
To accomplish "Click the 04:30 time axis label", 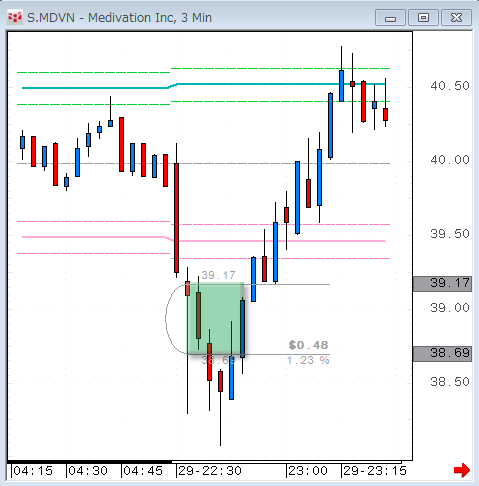I will tap(88, 471).
